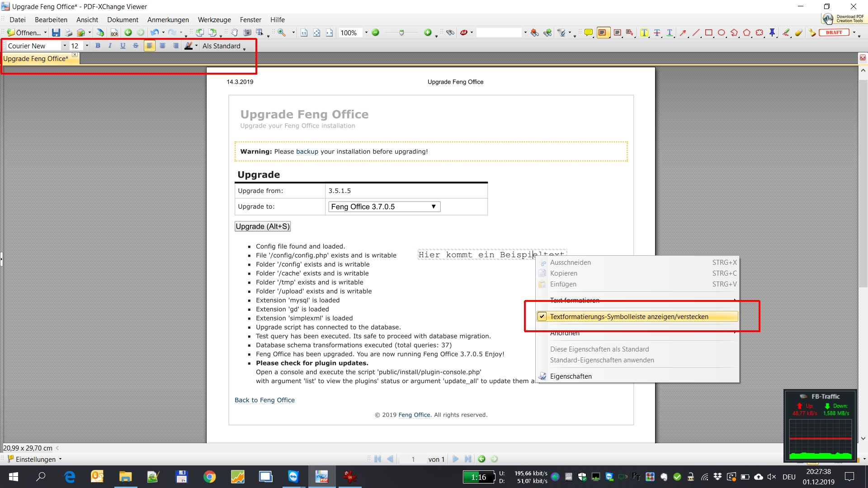Open the Feng Office 3.7.0.5 dropdown

384,206
